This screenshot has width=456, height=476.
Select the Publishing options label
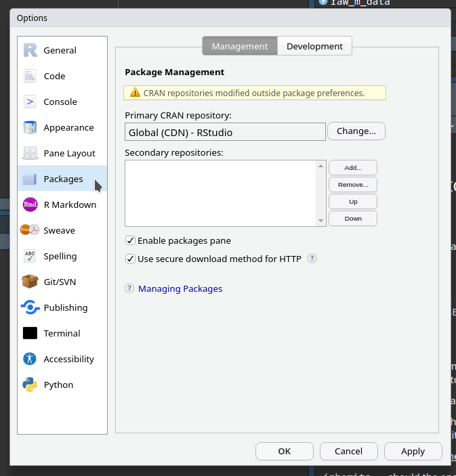click(66, 308)
